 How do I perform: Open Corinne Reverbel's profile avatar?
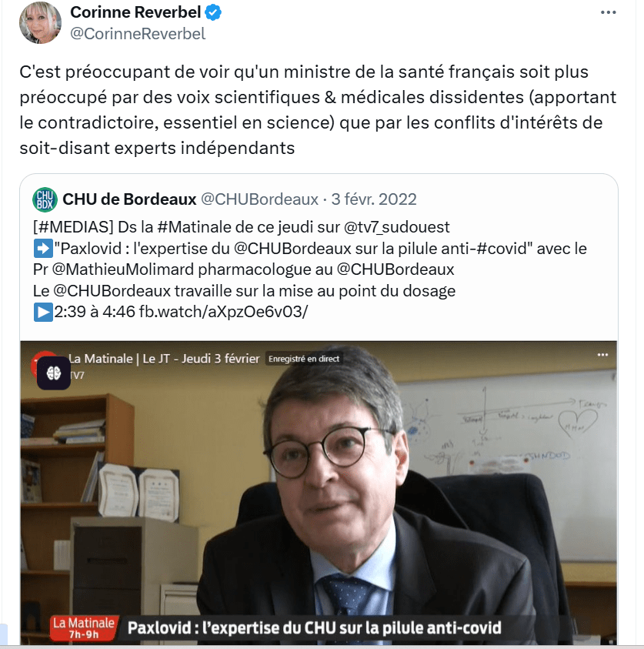[40, 23]
